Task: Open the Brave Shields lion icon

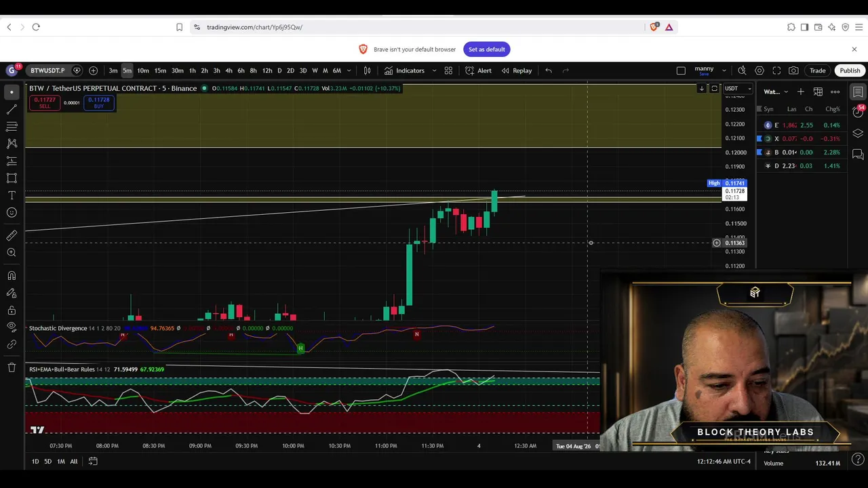Action: tap(654, 27)
